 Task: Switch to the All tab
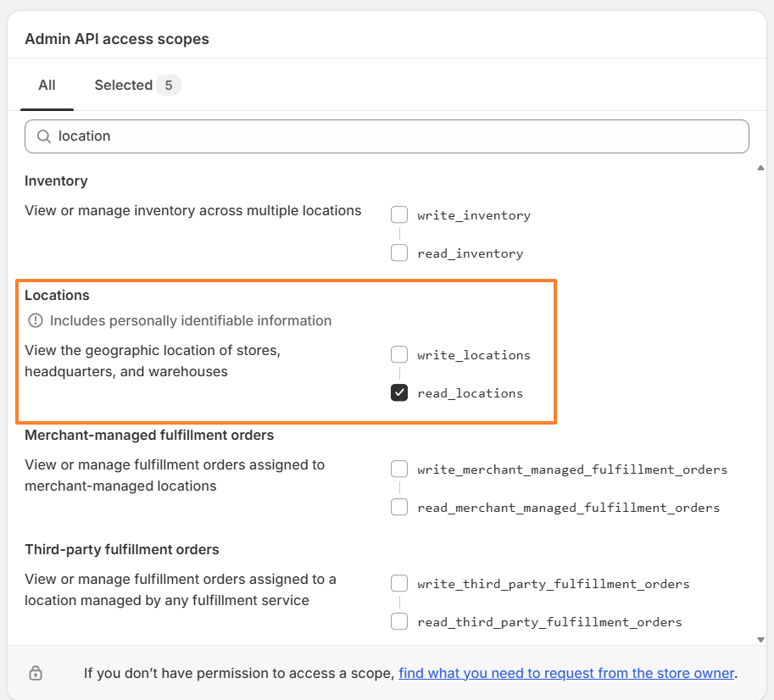pyautogui.click(x=47, y=86)
